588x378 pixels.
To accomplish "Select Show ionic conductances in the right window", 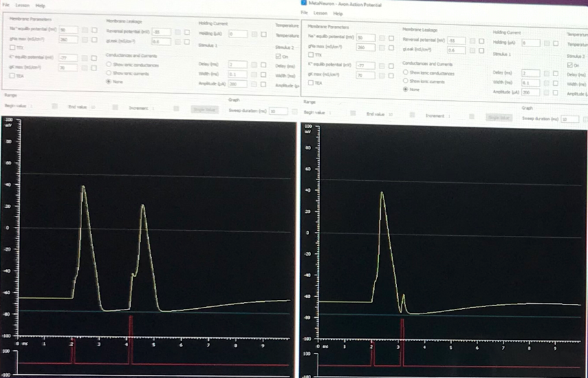I will pyautogui.click(x=406, y=72).
